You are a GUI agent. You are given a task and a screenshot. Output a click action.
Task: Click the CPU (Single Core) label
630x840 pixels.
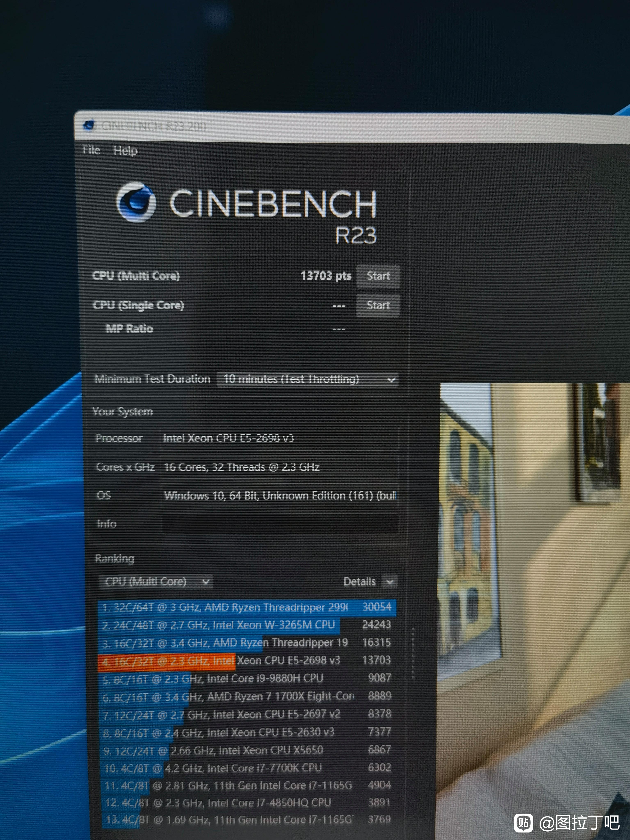click(138, 305)
